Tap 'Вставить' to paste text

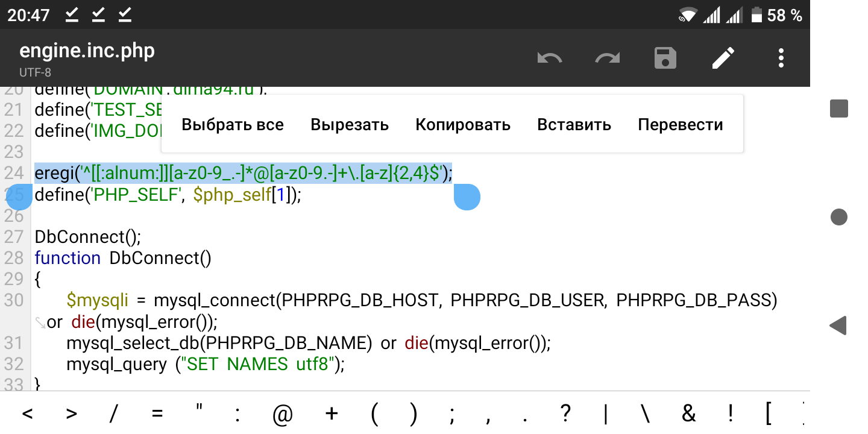(574, 125)
